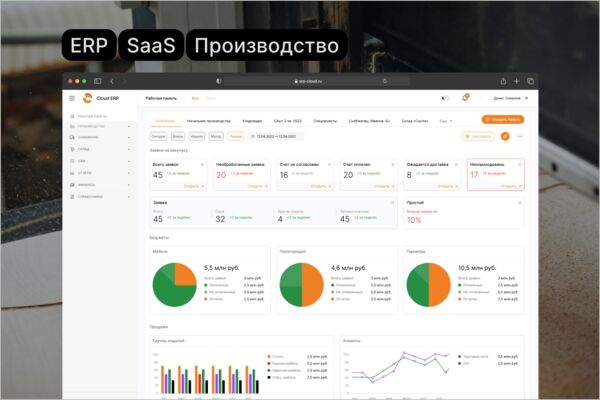Viewport: 600px width, 400px height.
Task: Open the hamburger menu beside Cloud ERP logo
Action: [x=72, y=98]
